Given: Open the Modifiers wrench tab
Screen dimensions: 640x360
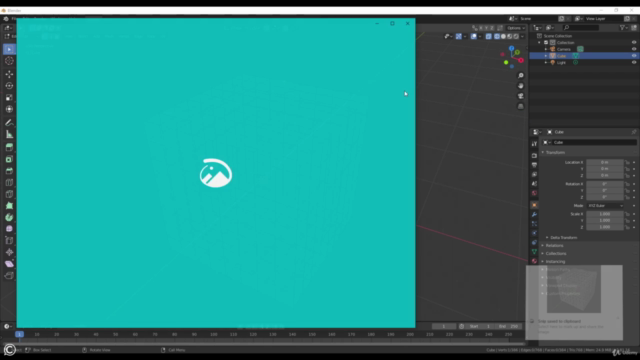Looking at the screenshot, I should tap(534, 214).
